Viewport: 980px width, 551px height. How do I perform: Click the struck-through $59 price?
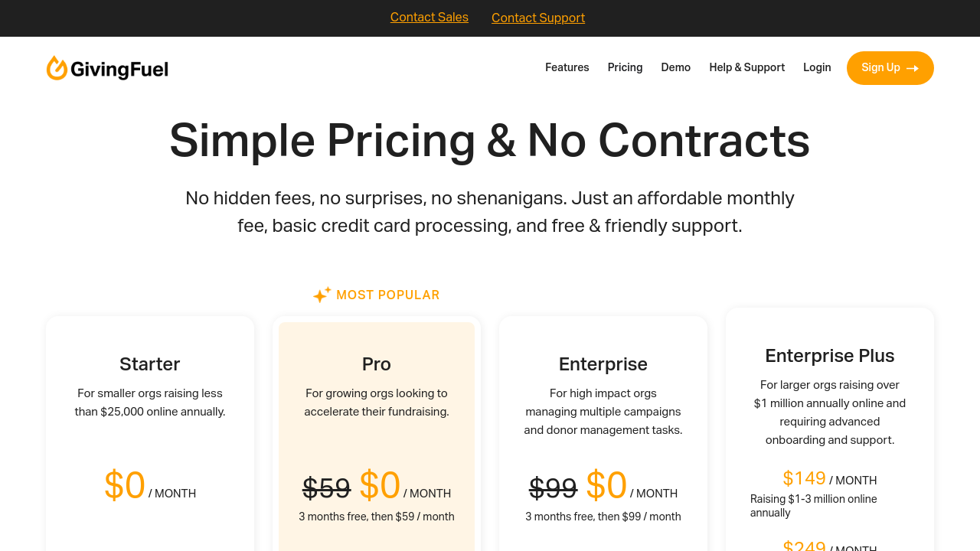pos(326,488)
